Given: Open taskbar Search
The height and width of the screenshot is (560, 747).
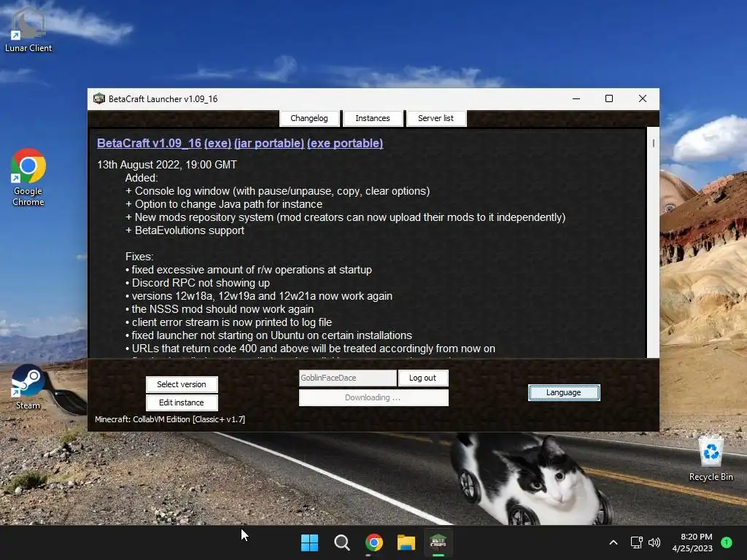Looking at the screenshot, I should click(x=341, y=542).
